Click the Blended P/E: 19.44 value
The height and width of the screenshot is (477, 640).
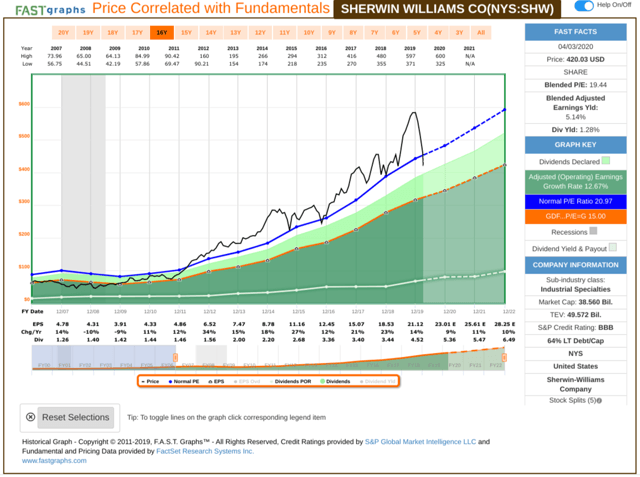(576, 85)
